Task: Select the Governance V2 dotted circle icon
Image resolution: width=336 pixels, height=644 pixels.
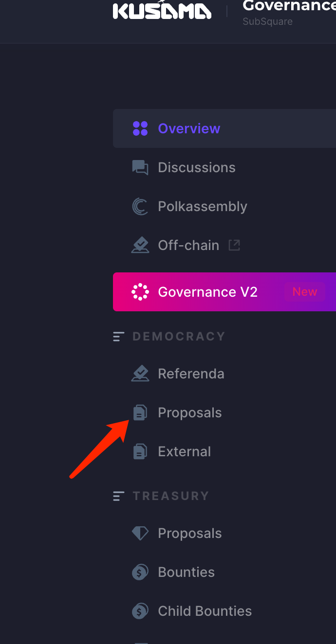Action: [x=140, y=292]
